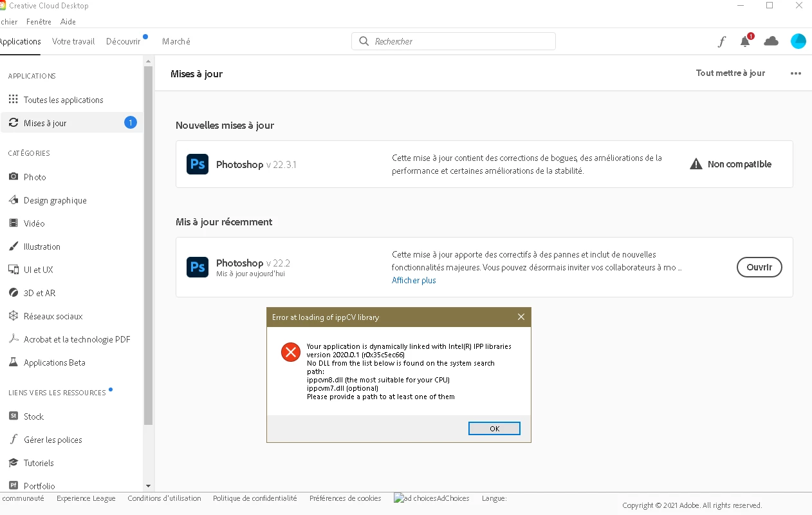The height and width of the screenshot is (515, 812).
Task: Click the red error icon in the dialog
Action: [x=291, y=352]
